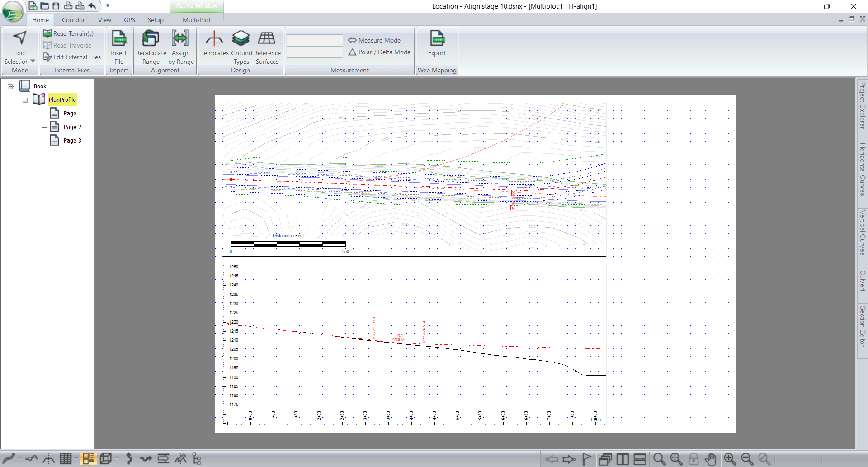The width and height of the screenshot is (868, 467).
Task: Open Ground Types design tool
Action: click(241, 48)
